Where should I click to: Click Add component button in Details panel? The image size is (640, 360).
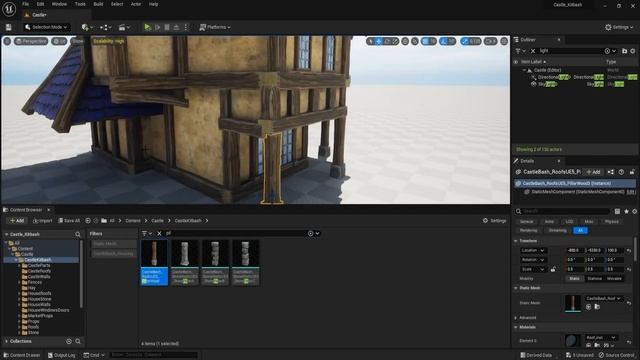(x=593, y=172)
